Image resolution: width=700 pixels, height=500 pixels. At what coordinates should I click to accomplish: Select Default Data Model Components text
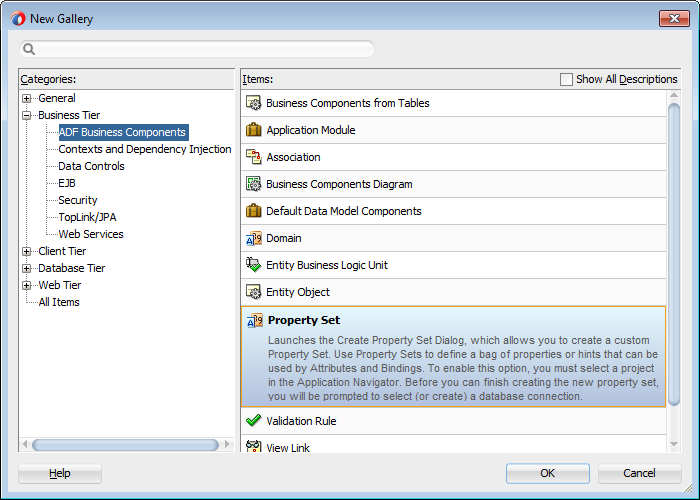(x=344, y=211)
